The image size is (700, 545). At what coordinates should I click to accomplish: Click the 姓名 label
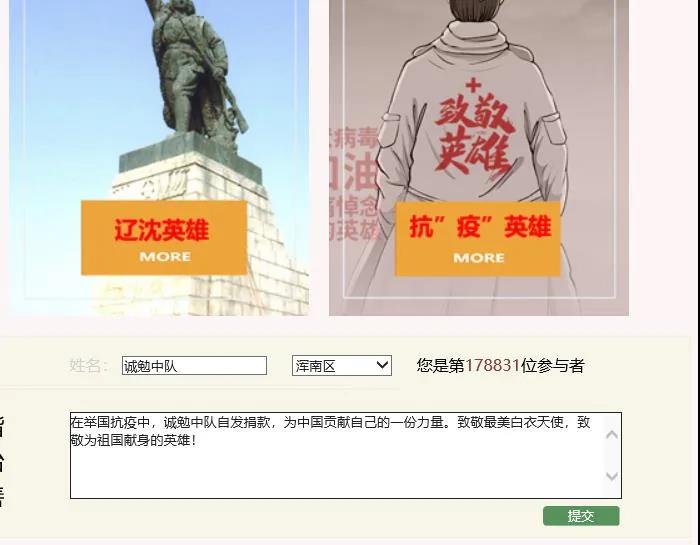click(88, 366)
